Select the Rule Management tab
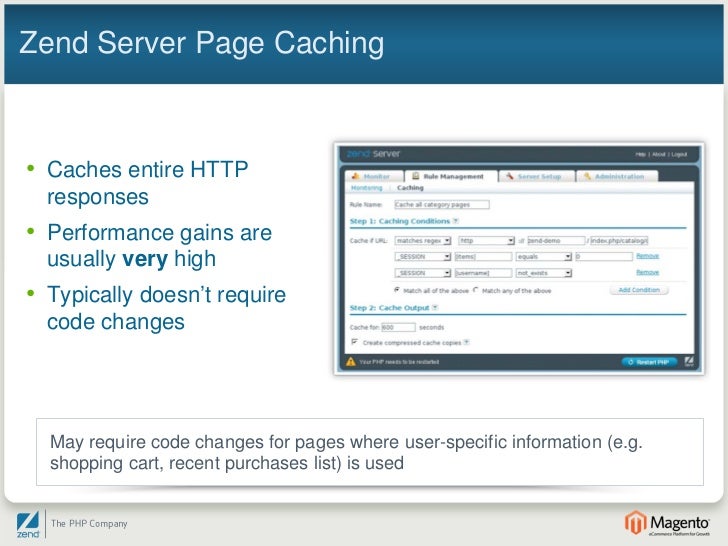 point(451,176)
